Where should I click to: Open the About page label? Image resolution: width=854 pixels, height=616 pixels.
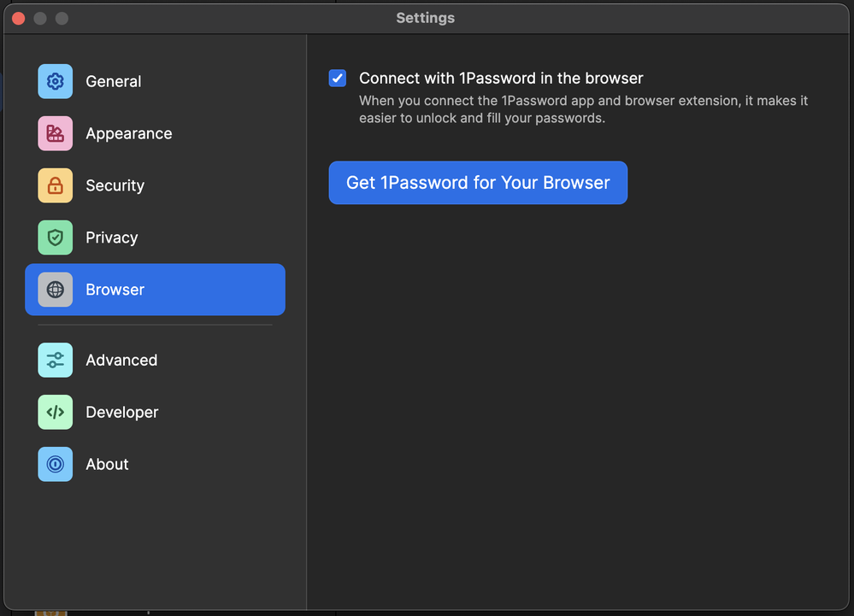point(108,464)
